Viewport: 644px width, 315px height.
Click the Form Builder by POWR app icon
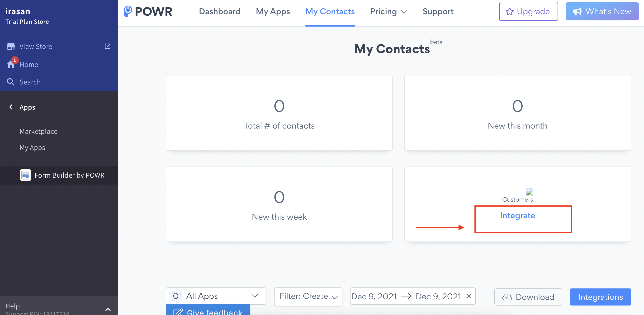(x=25, y=175)
